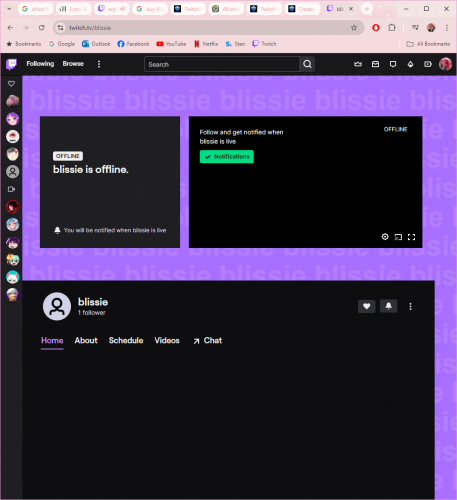Click the ad-free ticket icon in Twitch header

pyautogui.click(x=428, y=64)
